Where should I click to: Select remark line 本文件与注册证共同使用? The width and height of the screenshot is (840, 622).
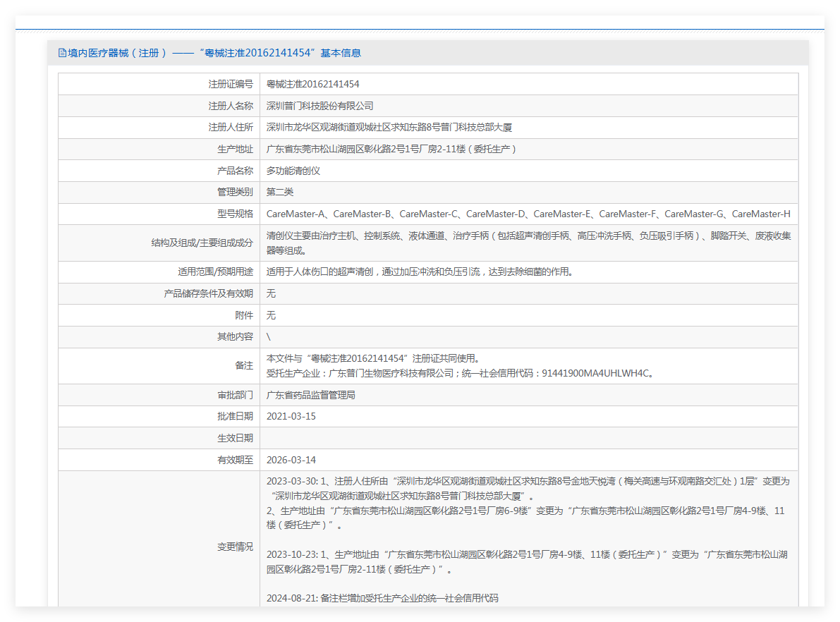375,358
